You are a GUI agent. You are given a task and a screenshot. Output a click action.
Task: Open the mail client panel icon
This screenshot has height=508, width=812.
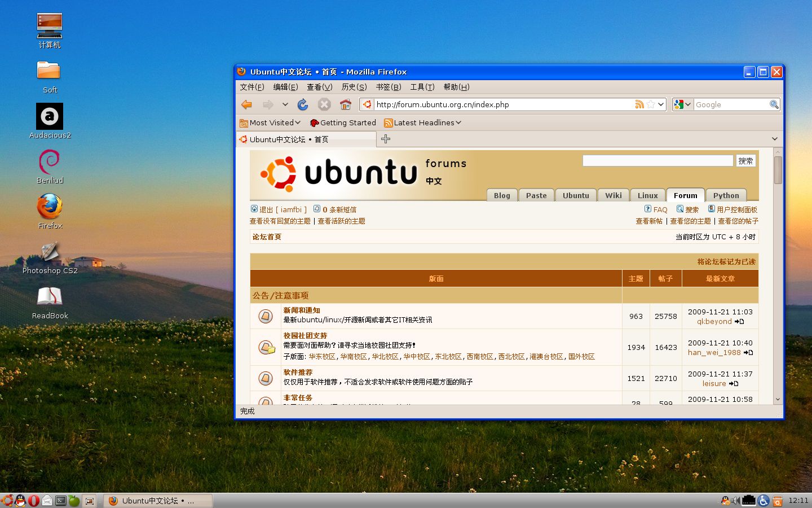47,501
